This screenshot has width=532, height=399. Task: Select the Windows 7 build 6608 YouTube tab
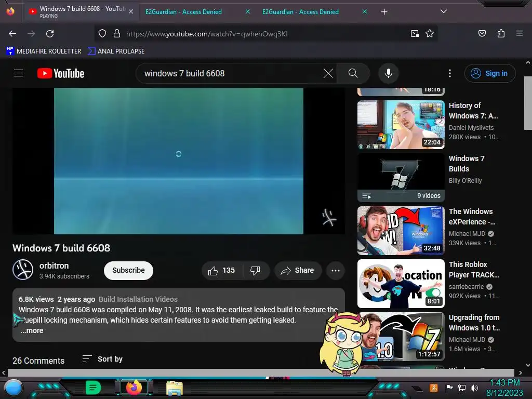pyautogui.click(x=81, y=12)
